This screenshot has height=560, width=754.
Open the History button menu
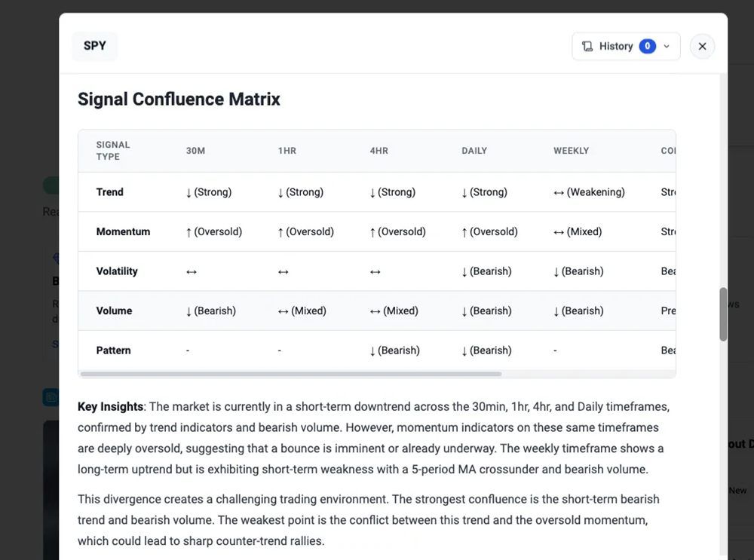click(x=616, y=46)
